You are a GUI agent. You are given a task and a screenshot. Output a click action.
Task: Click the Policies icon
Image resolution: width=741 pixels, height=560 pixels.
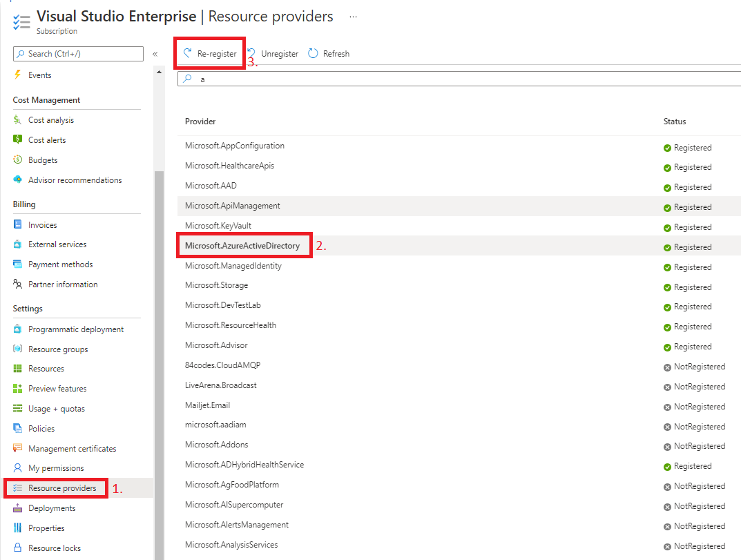click(x=17, y=428)
